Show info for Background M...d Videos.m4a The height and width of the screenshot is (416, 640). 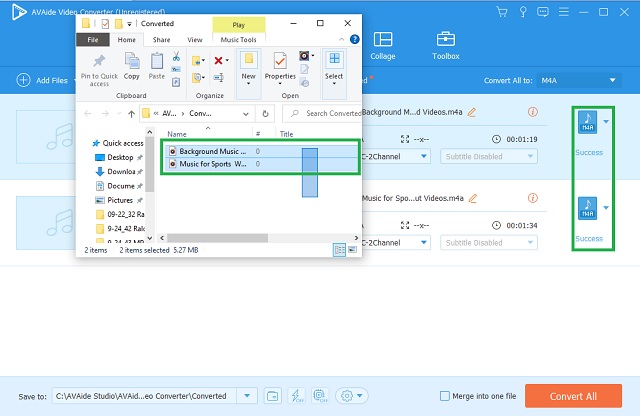tap(533, 112)
